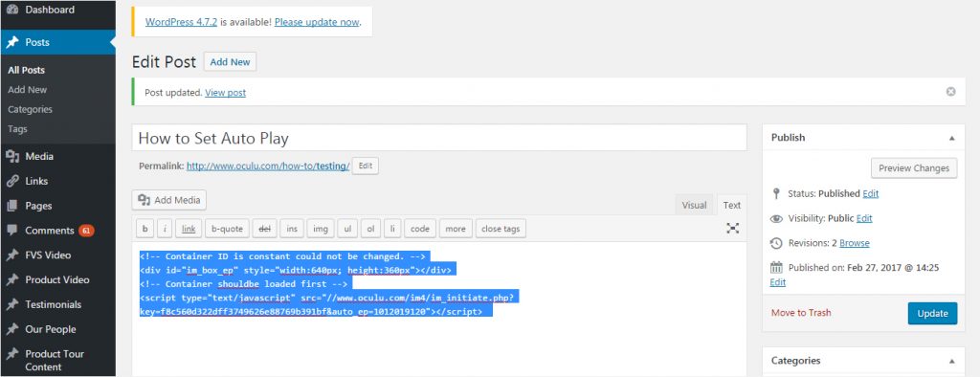Click the blue Update button
980x377 pixels.
click(x=932, y=313)
